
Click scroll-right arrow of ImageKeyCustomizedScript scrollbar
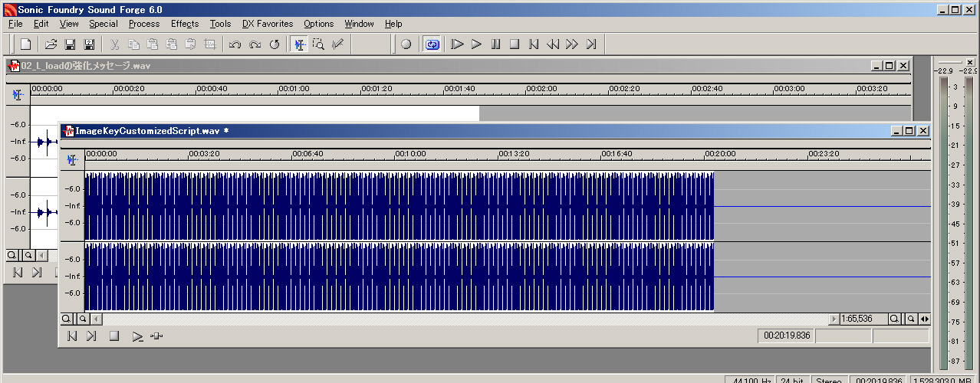click(x=834, y=319)
